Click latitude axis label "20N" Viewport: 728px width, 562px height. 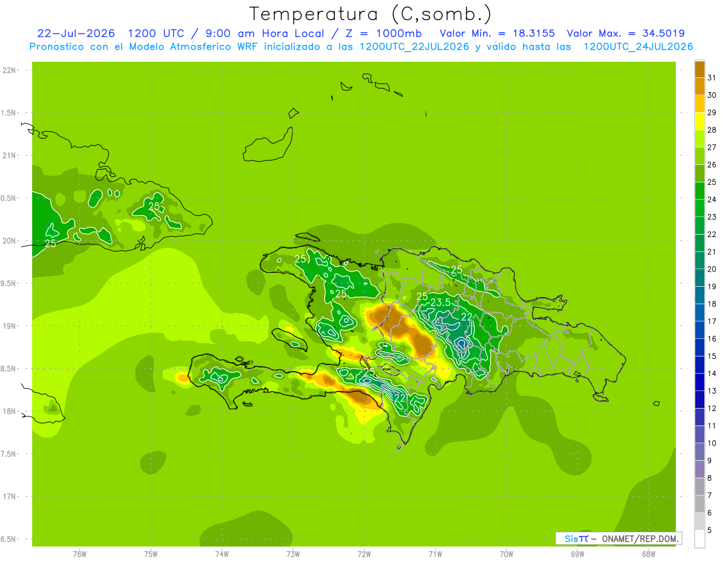pyautogui.click(x=9, y=241)
